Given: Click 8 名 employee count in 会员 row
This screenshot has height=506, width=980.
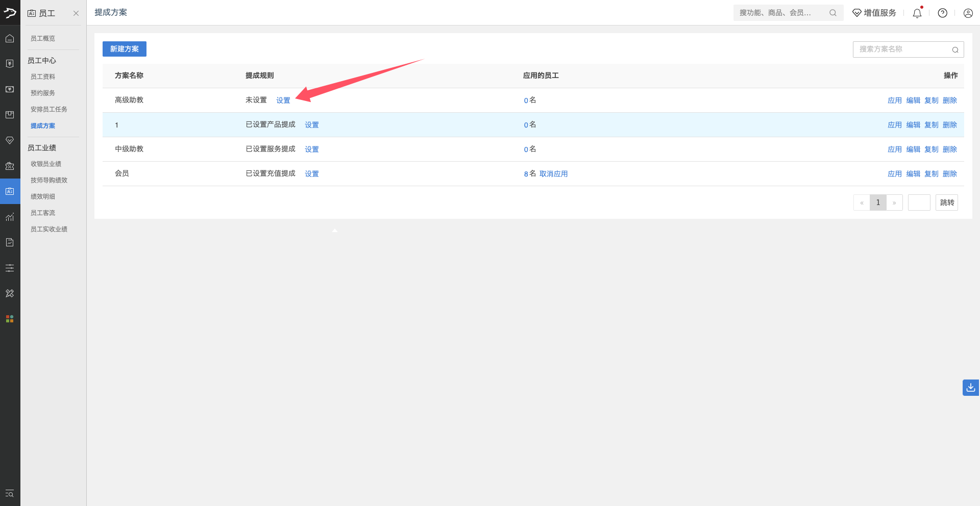Looking at the screenshot, I should (530, 174).
